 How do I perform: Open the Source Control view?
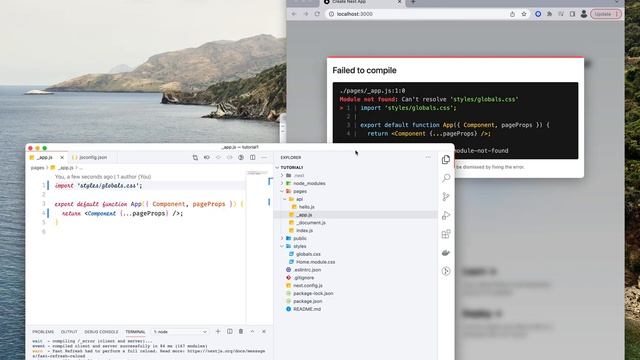pyautogui.click(x=446, y=197)
